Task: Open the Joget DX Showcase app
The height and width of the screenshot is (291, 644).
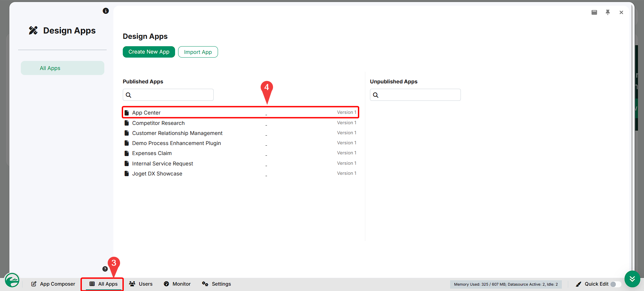Action: 157,173
